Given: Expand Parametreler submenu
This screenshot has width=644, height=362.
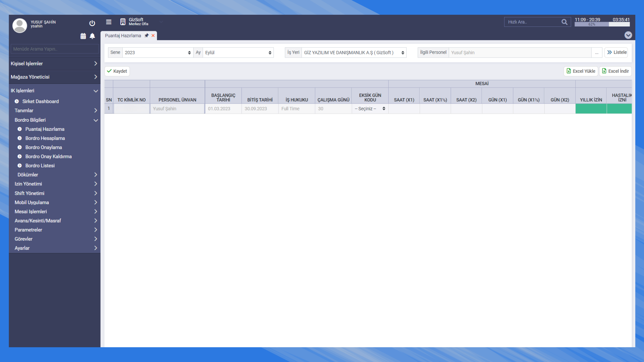Looking at the screenshot, I should tap(54, 230).
